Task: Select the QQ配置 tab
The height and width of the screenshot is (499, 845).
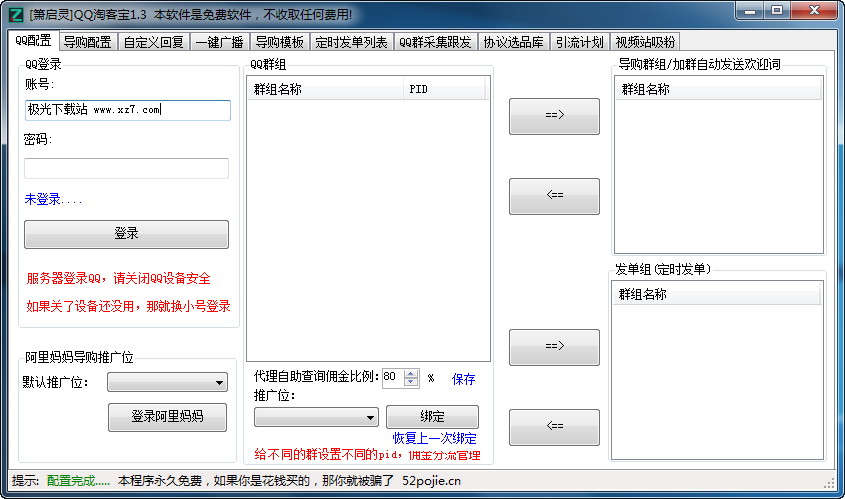Action: (x=33, y=40)
